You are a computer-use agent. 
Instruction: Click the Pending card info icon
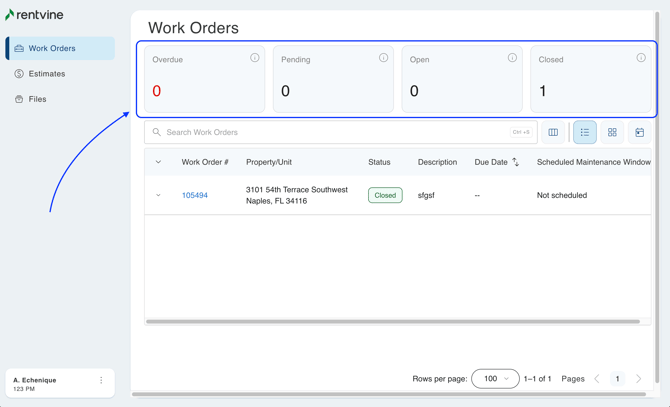point(383,58)
